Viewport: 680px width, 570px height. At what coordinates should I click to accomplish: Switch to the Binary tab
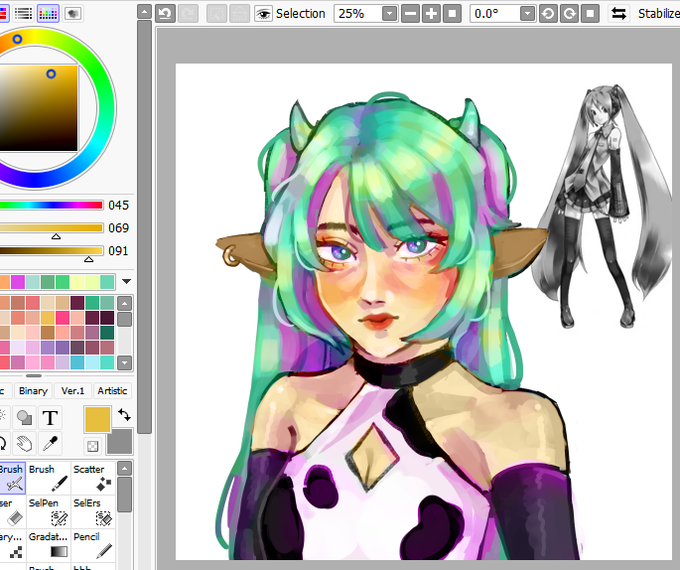click(x=33, y=391)
